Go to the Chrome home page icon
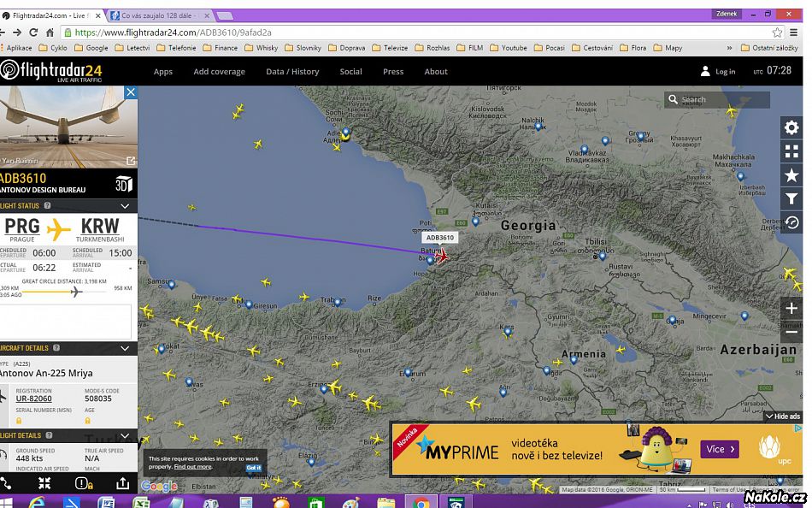Viewport: 812px width, 508px height. pos(50,32)
